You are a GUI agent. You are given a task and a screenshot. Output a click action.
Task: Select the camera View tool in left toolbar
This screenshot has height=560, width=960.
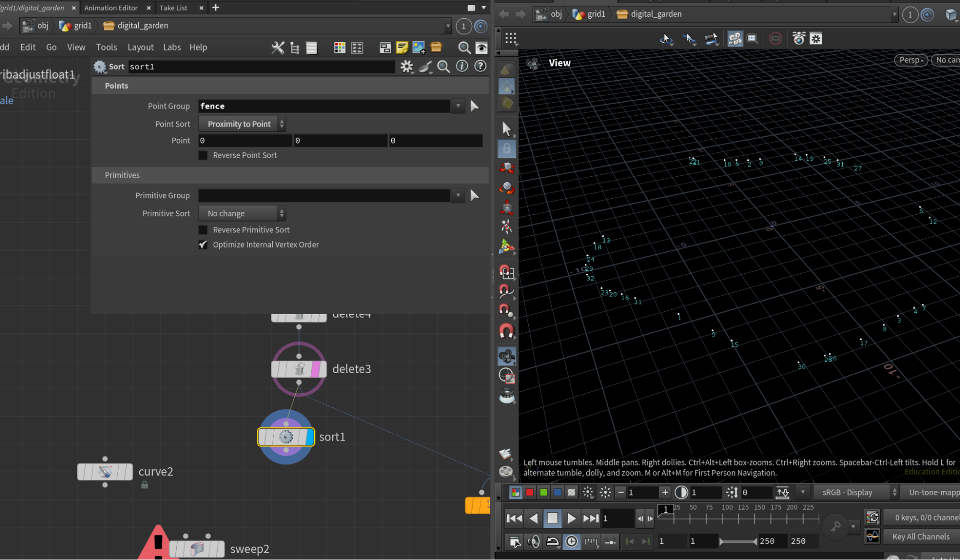pos(507,356)
